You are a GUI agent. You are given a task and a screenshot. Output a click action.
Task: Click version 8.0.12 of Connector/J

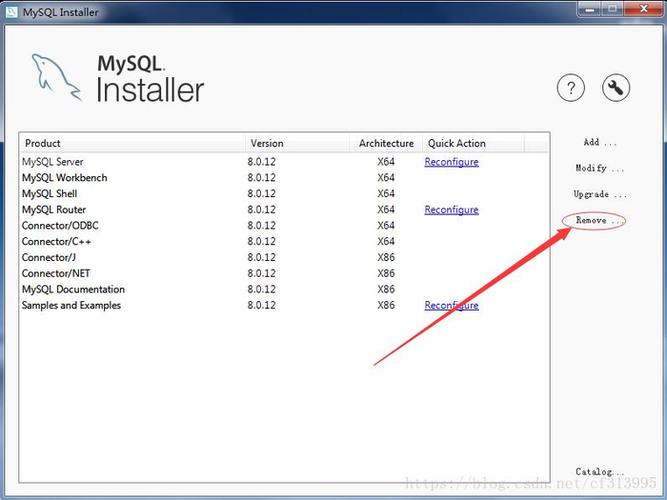tap(261, 257)
